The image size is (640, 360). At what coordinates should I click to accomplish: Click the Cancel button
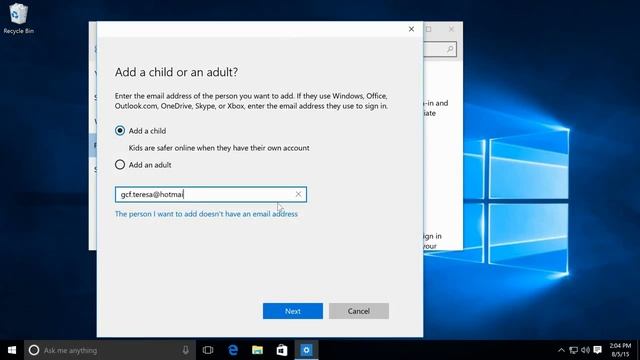point(359,311)
